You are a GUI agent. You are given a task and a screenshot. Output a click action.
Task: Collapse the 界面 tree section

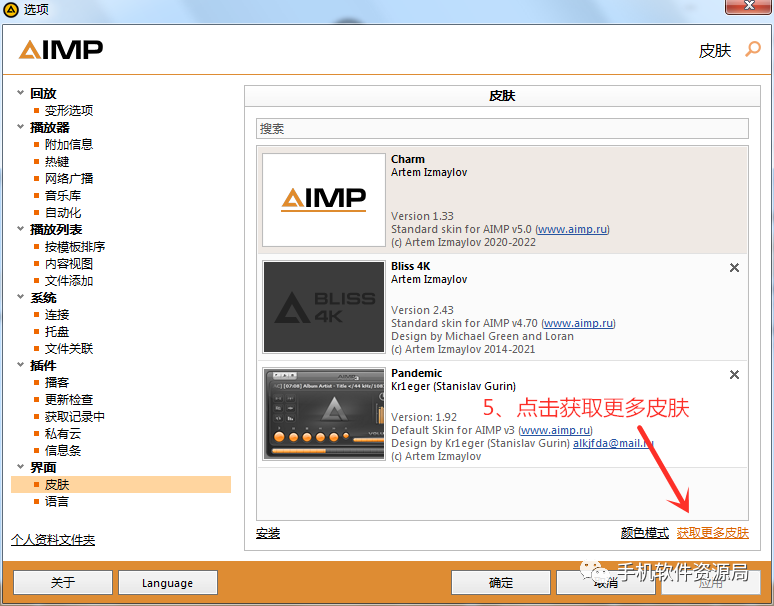tap(20, 467)
